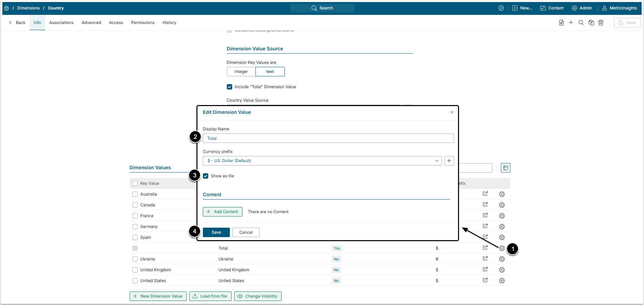Expand the Currency prefix dropdown

tap(322, 161)
